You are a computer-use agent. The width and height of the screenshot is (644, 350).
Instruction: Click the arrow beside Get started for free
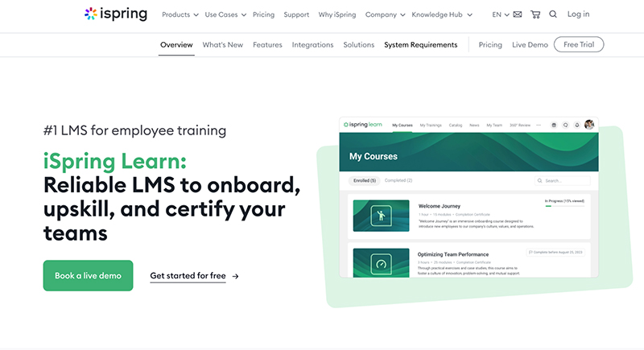coord(235,276)
